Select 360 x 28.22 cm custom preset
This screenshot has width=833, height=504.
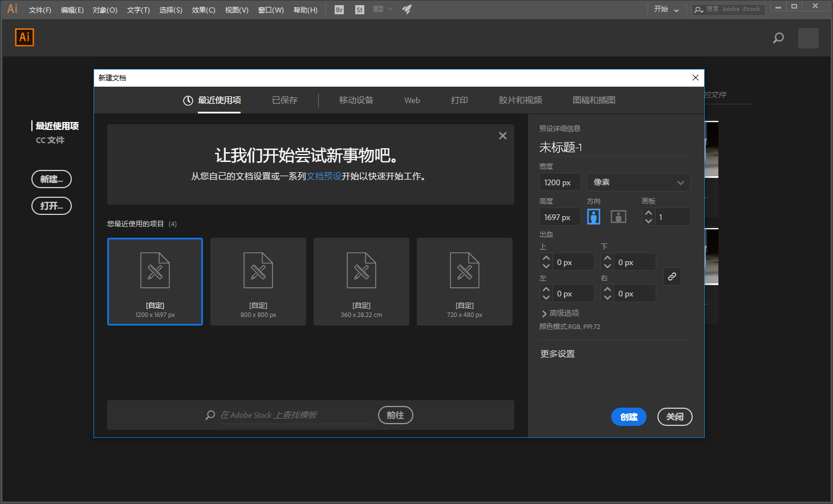pos(361,282)
